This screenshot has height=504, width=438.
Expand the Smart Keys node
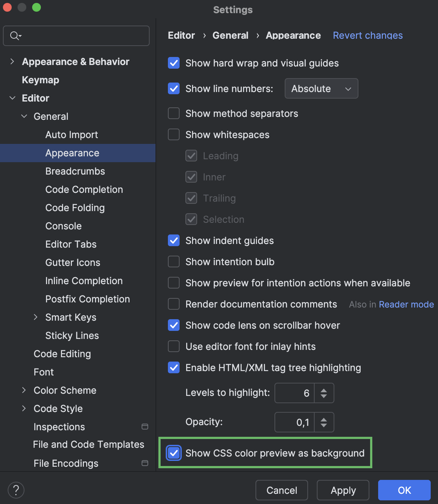(x=36, y=317)
